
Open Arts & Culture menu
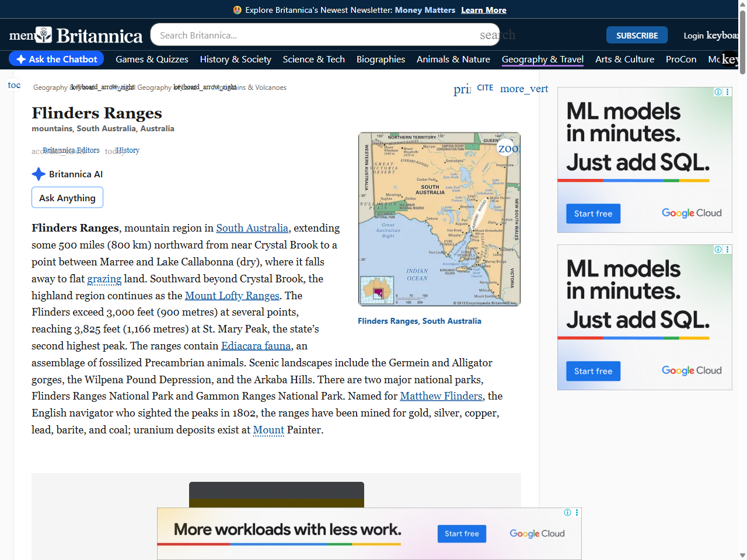click(x=624, y=59)
